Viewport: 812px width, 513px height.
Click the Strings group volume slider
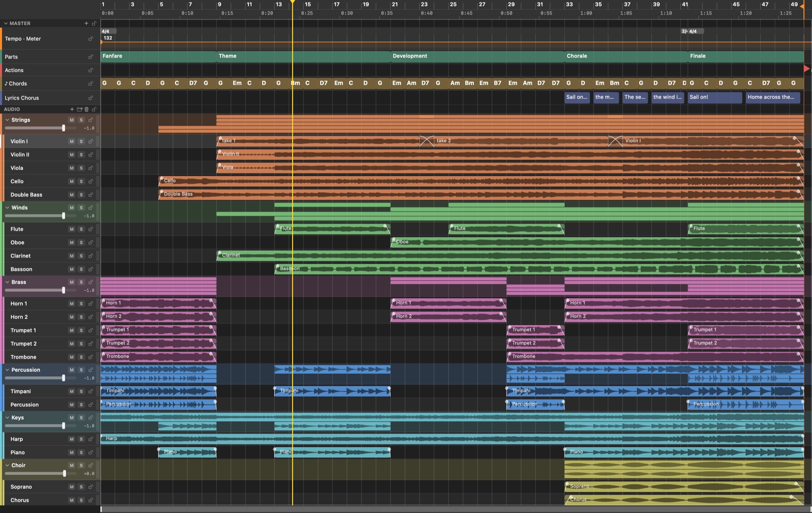(x=41, y=128)
